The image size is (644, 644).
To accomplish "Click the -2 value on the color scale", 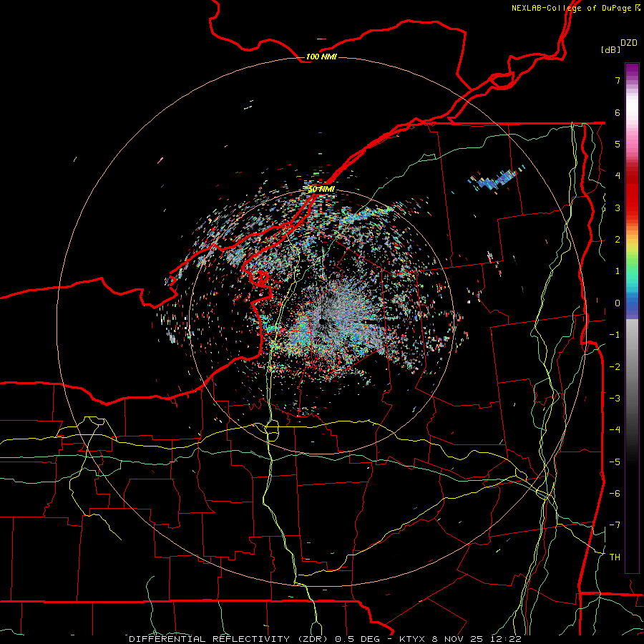I will pos(615,366).
